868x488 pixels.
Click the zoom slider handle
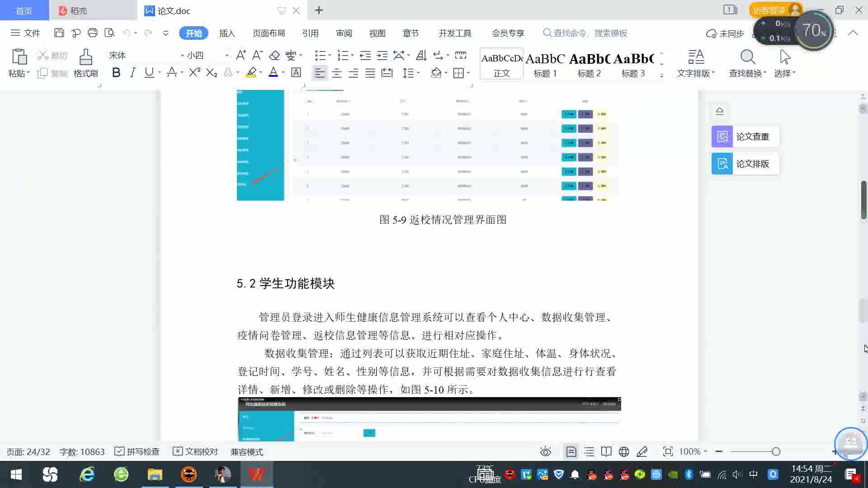pyautogui.click(x=776, y=452)
